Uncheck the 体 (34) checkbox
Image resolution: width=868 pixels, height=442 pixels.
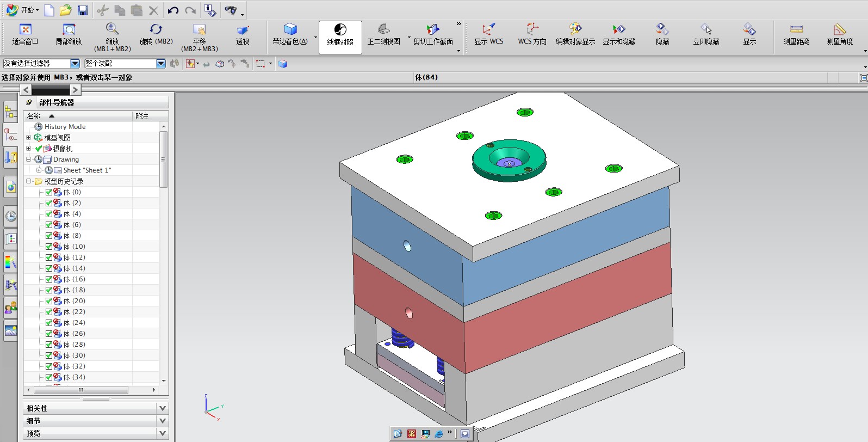pos(49,377)
